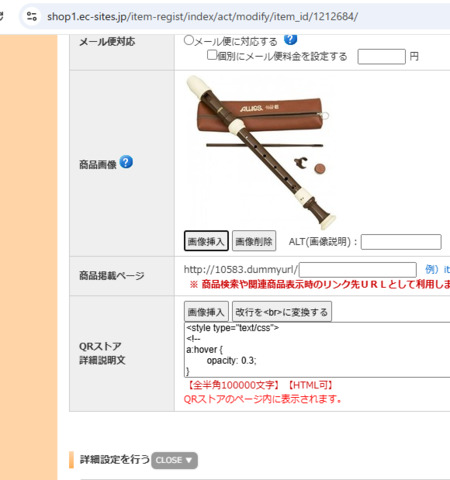Collapse 詳細設定を行う with CLOSE toggle
This screenshot has width=450, height=480.
[174, 460]
